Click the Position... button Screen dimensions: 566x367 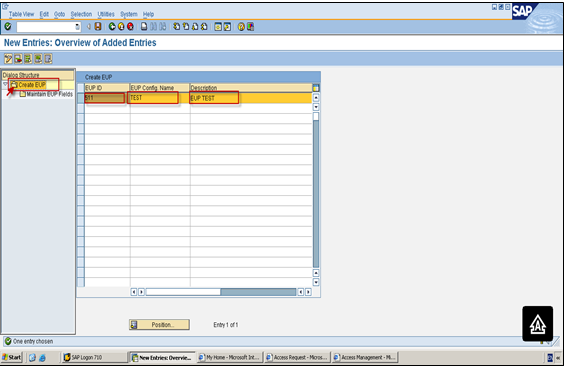point(159,325)
